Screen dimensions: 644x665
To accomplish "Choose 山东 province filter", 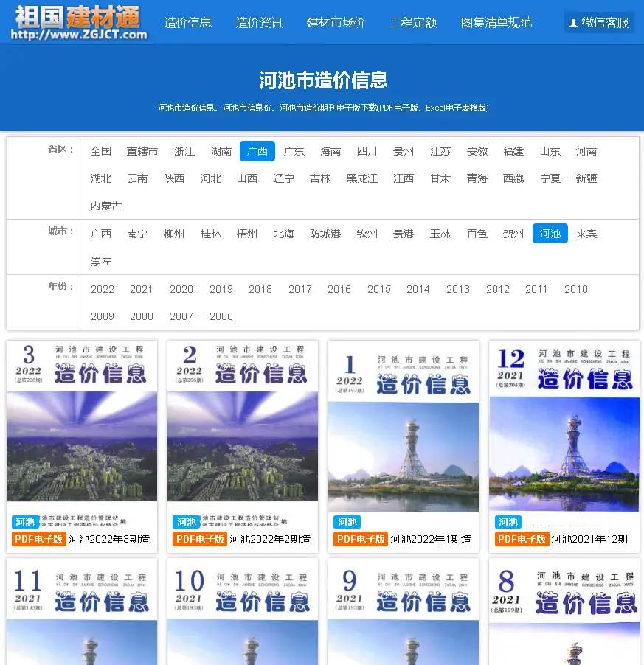I will (x=550, y=151).
